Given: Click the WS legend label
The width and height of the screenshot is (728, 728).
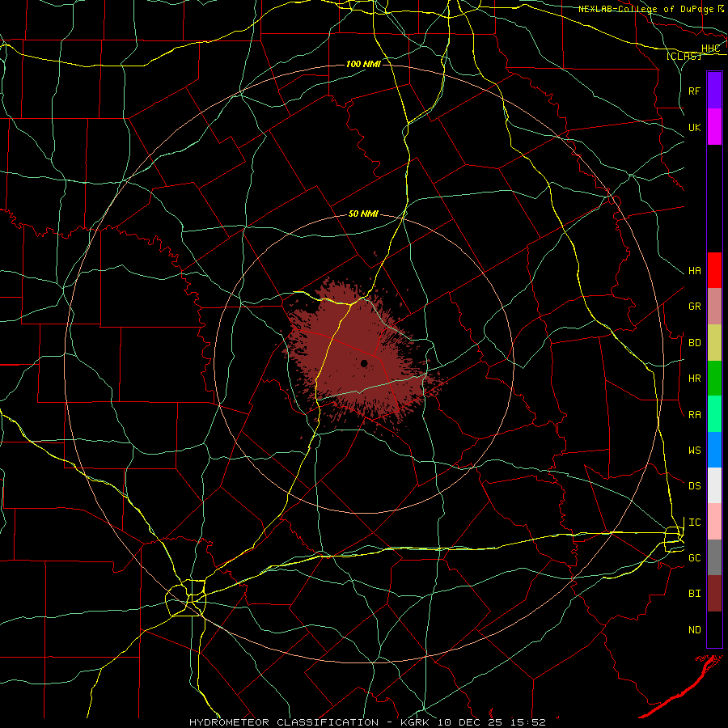Looking at the screenshot, I should (x=694, y=451).
